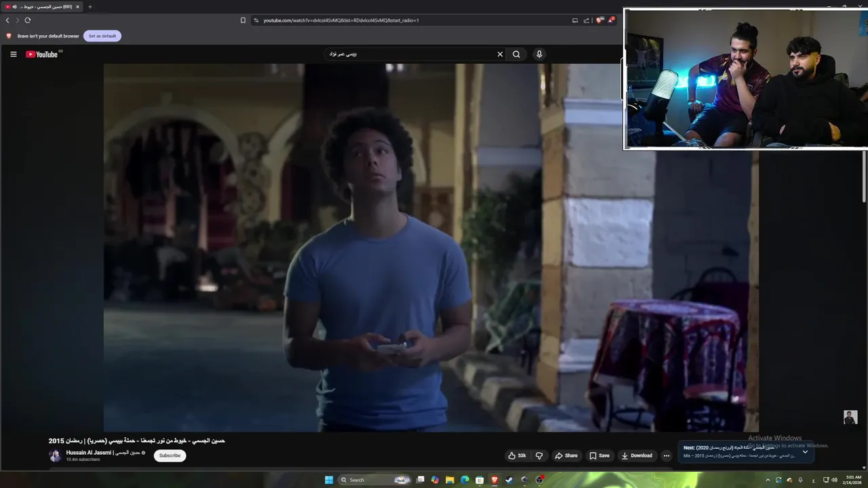This screenshot has width=868, height=488.
Task: Expand the Next mix playlist panel
Action: coord(805,451)
